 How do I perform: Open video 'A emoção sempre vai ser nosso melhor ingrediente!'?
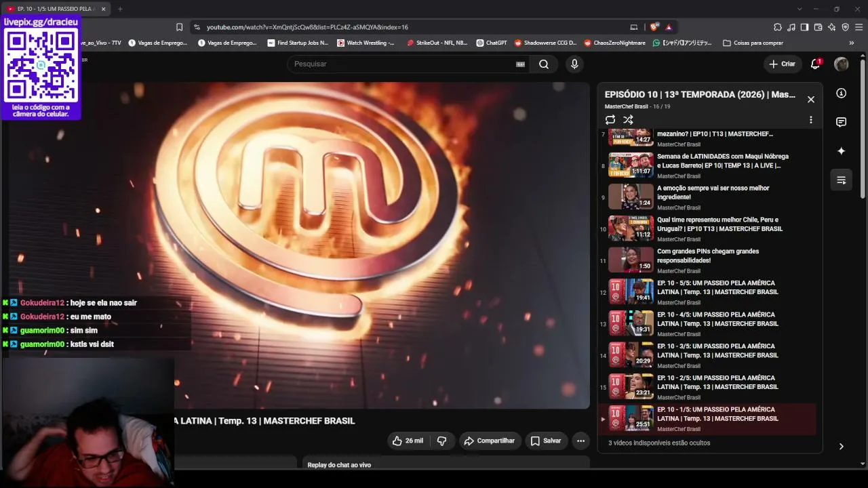coord(708,197)
